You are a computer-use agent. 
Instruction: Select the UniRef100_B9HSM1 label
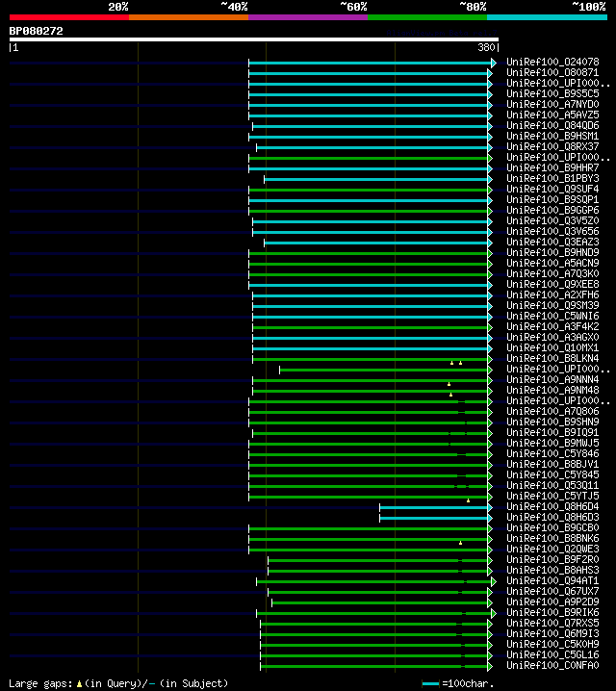[552, 136]
